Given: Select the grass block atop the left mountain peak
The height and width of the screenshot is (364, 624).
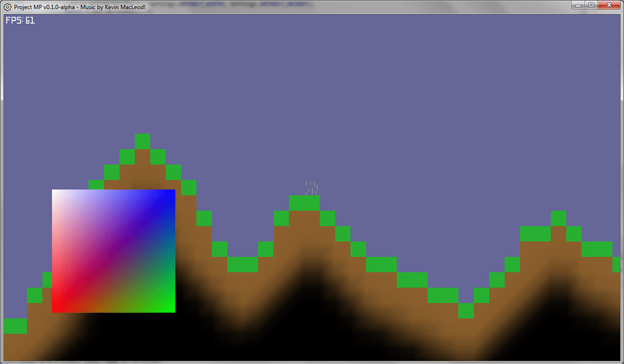Looking at the screenshot, I should pyautogui.click(x=142, y=141).
